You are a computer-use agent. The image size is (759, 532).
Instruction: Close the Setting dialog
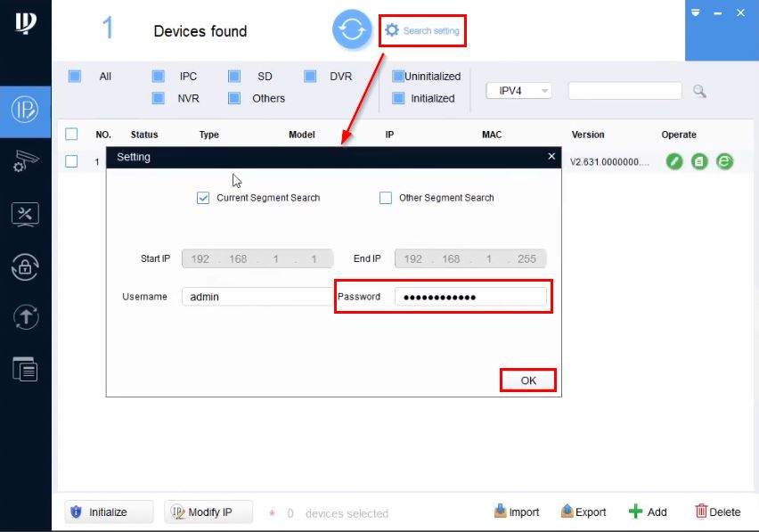551,156
